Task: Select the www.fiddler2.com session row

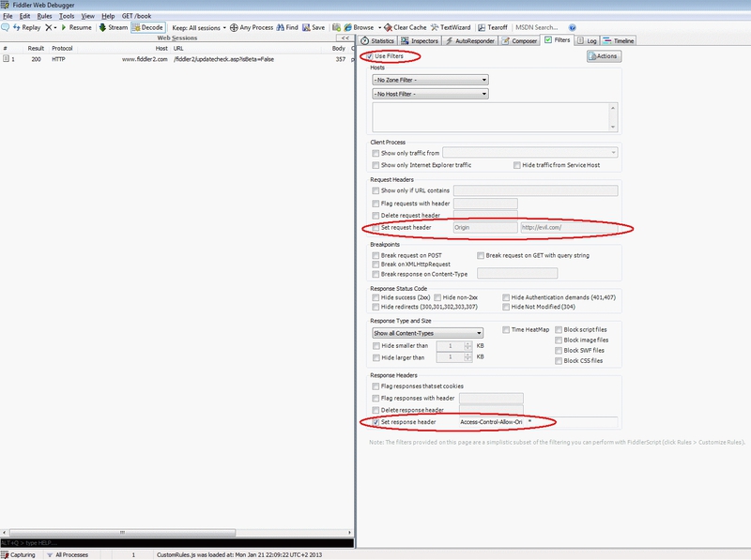Action: [x=177, y=59]
